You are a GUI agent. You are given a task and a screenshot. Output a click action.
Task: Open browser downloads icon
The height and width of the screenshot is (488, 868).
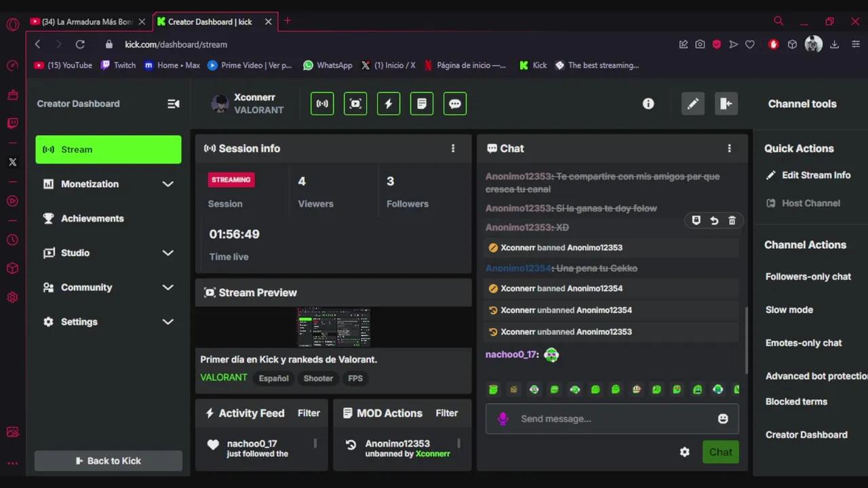pyautogui.click(x=835, y=44)
